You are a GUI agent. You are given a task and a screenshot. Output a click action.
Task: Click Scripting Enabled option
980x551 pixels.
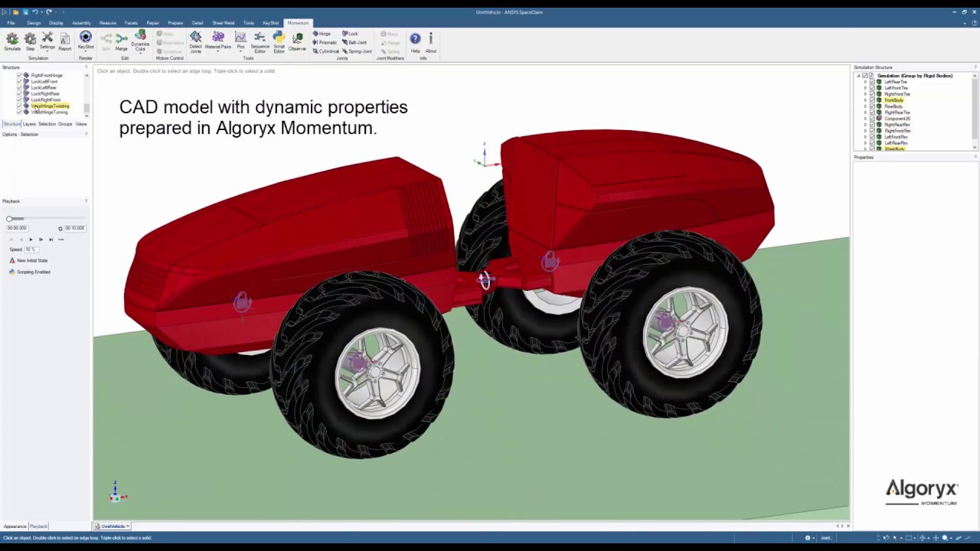tap(30, 272)
